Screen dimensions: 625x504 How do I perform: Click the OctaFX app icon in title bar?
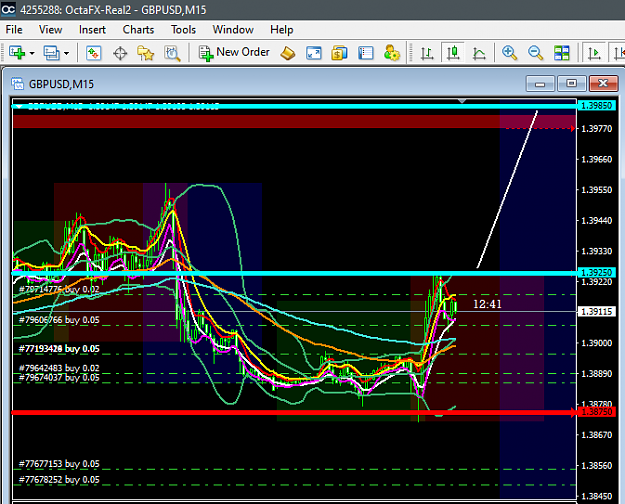tap(8, 9)
